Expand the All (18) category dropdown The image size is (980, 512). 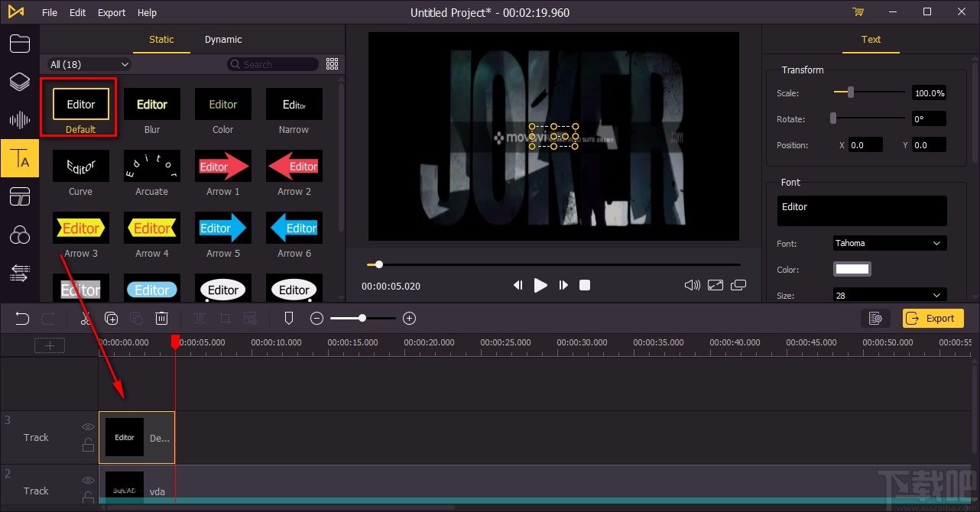click(89, 65)
